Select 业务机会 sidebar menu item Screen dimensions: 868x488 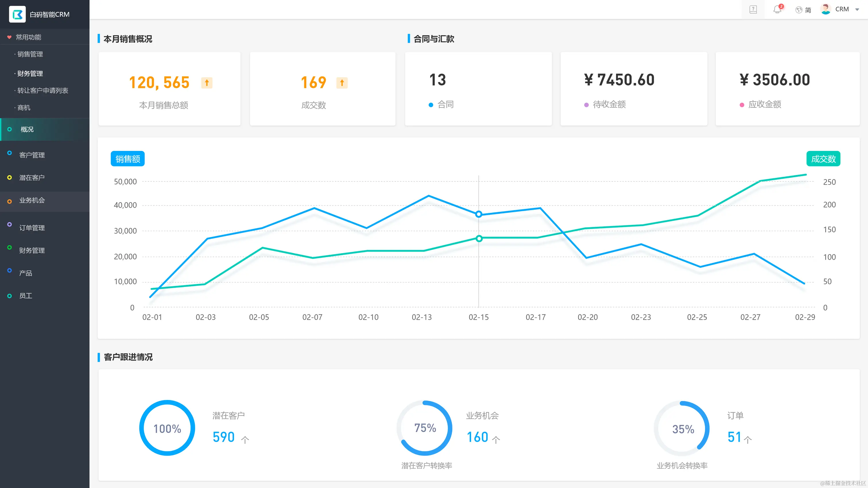pos(32,200)
